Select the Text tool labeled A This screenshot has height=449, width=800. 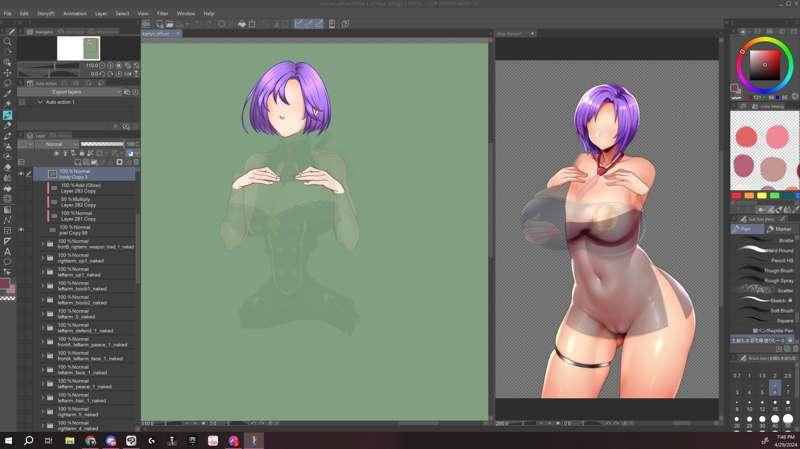(7, 252)
